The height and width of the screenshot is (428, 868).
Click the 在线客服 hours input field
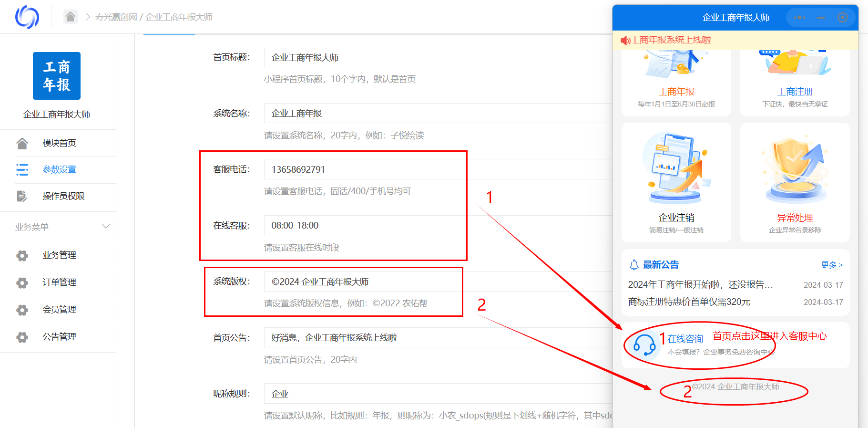(x=438, y=225)
